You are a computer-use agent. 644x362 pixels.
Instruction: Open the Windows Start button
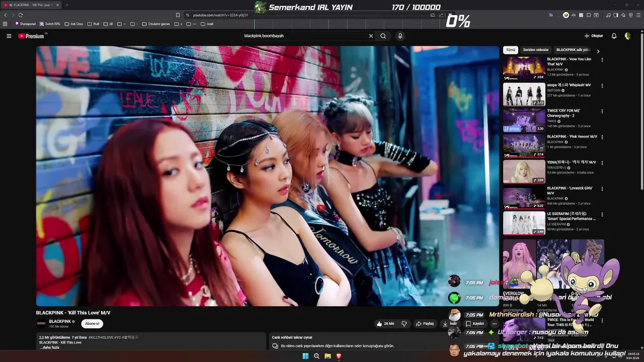[x=305, y=356]
